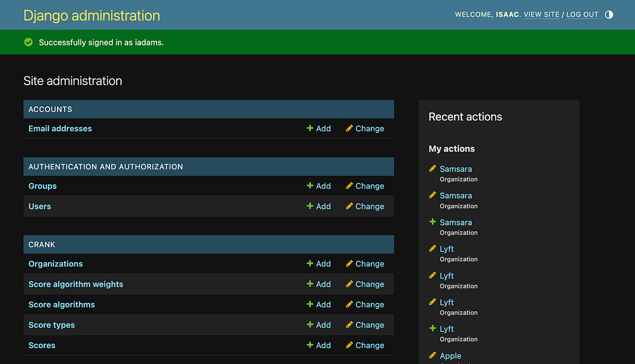Open the Django administration home link

91,15
